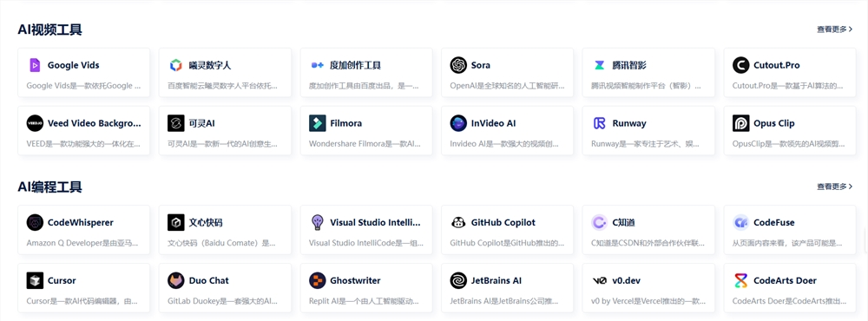Screen dimensions: 868x321
Task: Click description 'GitLab Duokey是一套强大的AI...'
Action: pos(223,302)
